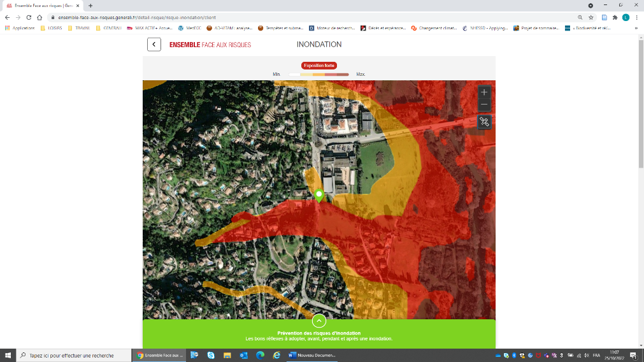The width and height of the screenshot is (644, 362).
Task: Click the Ensemble Face aux Risques logo
Action: click(210, 45)
